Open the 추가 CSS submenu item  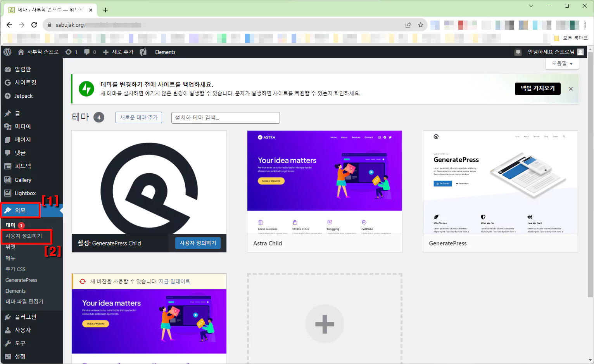pos(16,269)
